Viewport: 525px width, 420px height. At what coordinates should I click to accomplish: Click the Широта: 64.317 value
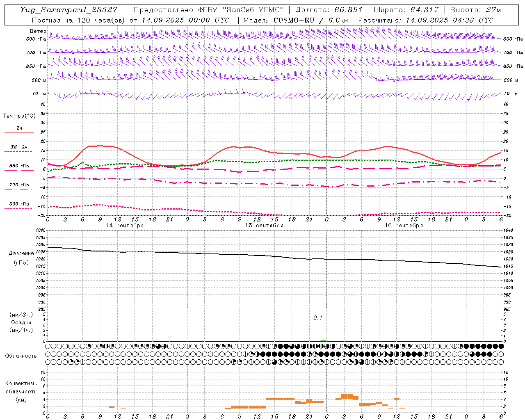tap(406, 10)
